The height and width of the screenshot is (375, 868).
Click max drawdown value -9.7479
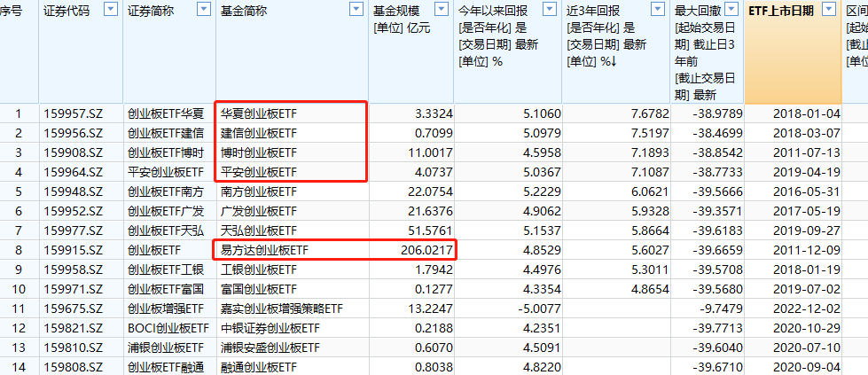tap(722, 309)
